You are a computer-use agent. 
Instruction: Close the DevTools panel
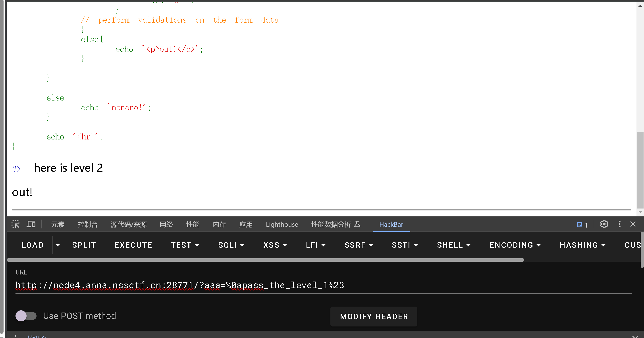tap(633, 224)
